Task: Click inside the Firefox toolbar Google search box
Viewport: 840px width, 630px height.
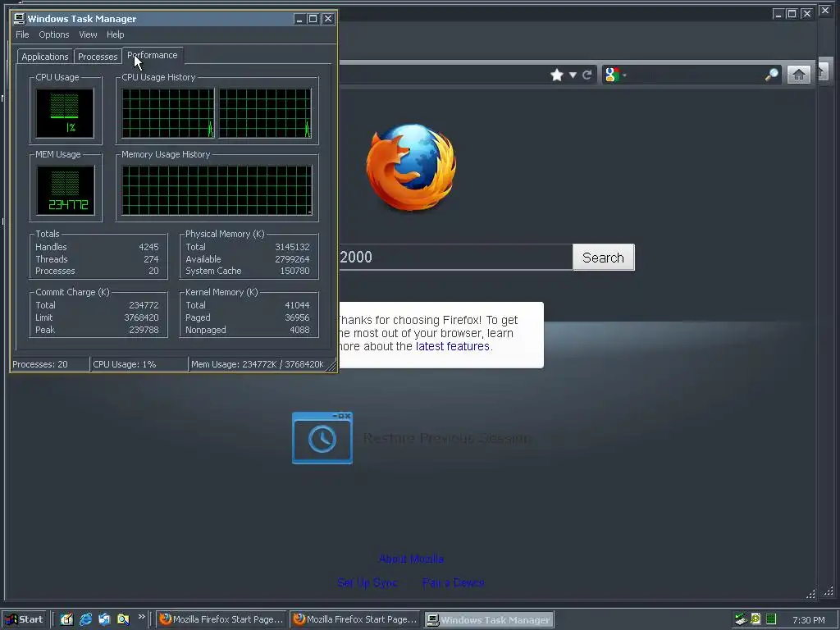Action: click(x=694, y=75)
